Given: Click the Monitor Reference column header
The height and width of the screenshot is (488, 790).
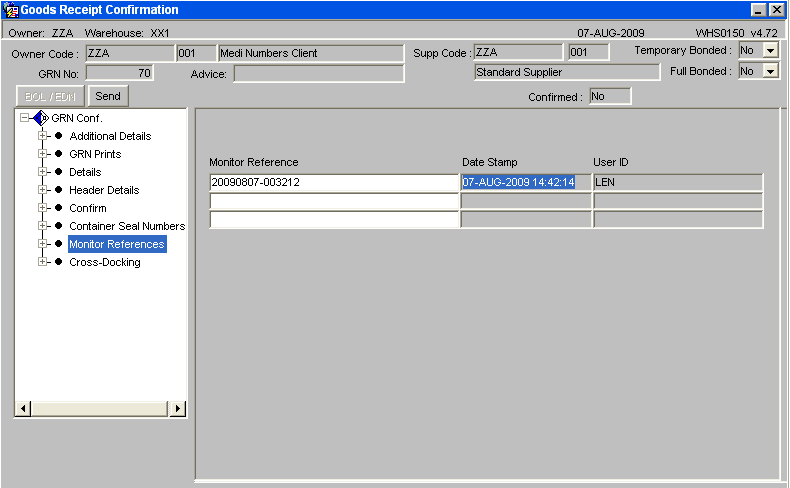Looking at the screenshot, I should pyautogui.click(x=254, y=162).
